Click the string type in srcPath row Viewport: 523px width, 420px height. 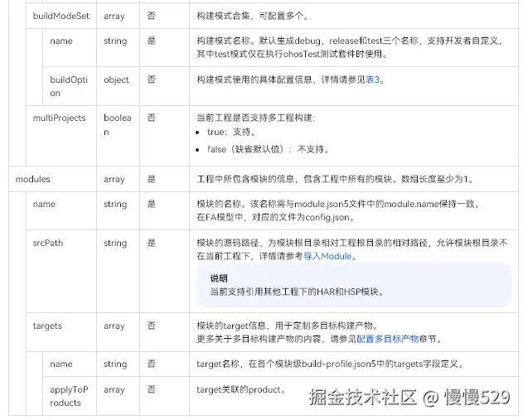coord(115,243)
